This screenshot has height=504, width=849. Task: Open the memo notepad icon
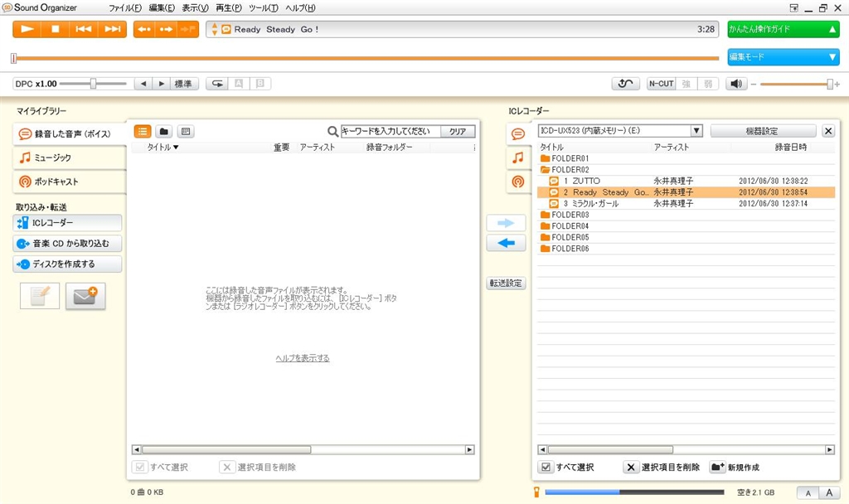tap(40, 296)
